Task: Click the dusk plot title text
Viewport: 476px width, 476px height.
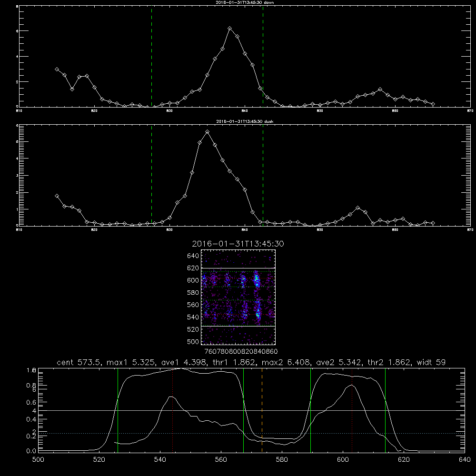Action: click(x=245, y=121)
